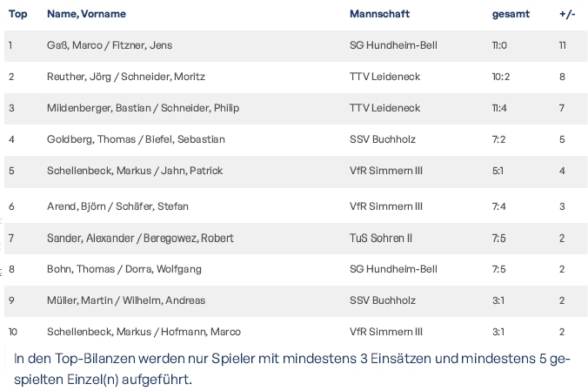Click the 11:0 total score in row 1

[499, 45]
